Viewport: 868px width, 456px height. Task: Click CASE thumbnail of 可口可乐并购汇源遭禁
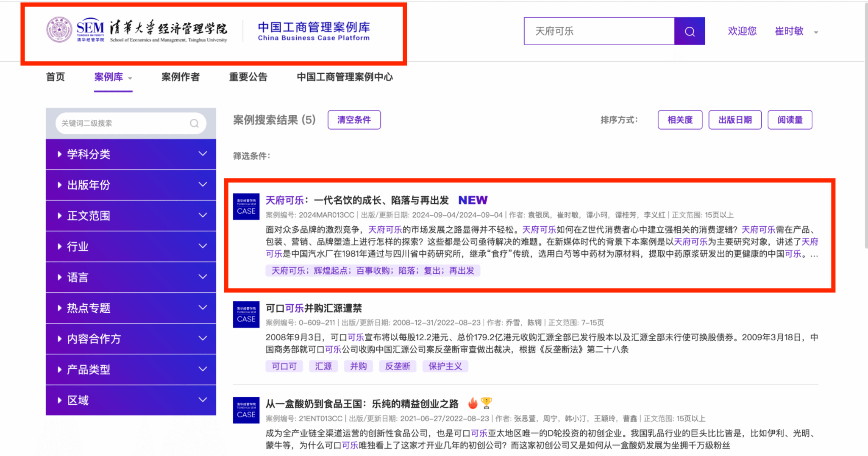pos(246,314)
